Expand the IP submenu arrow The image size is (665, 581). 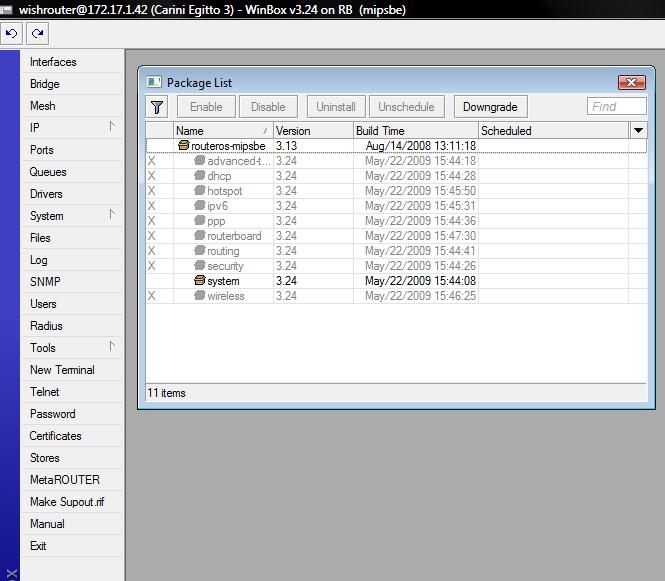(112, 127)
